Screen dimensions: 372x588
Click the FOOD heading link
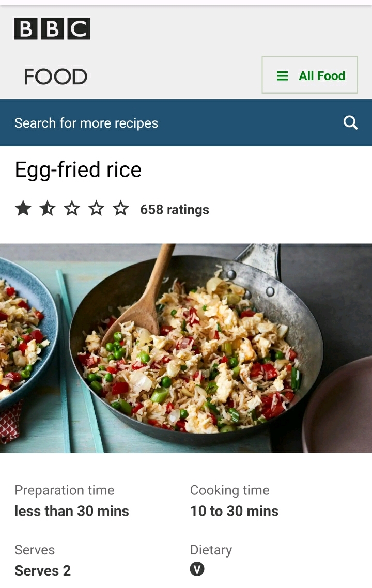click(x=56, y=77)
